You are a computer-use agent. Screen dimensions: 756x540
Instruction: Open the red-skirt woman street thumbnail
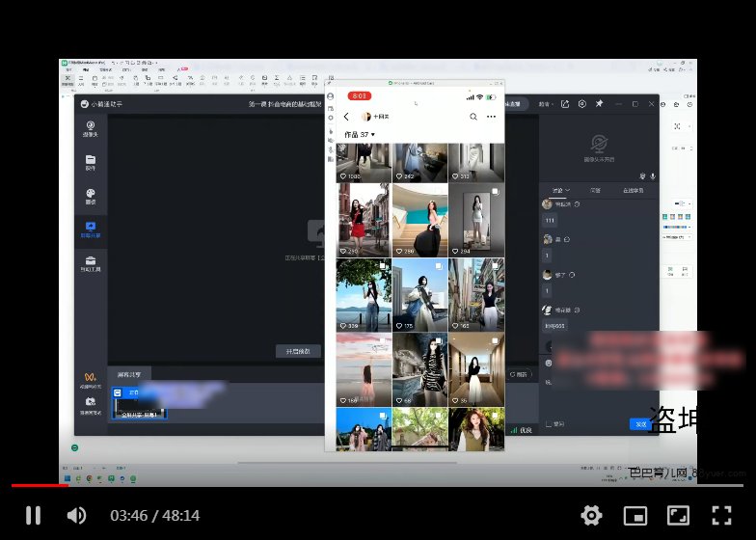coord(364,220)
